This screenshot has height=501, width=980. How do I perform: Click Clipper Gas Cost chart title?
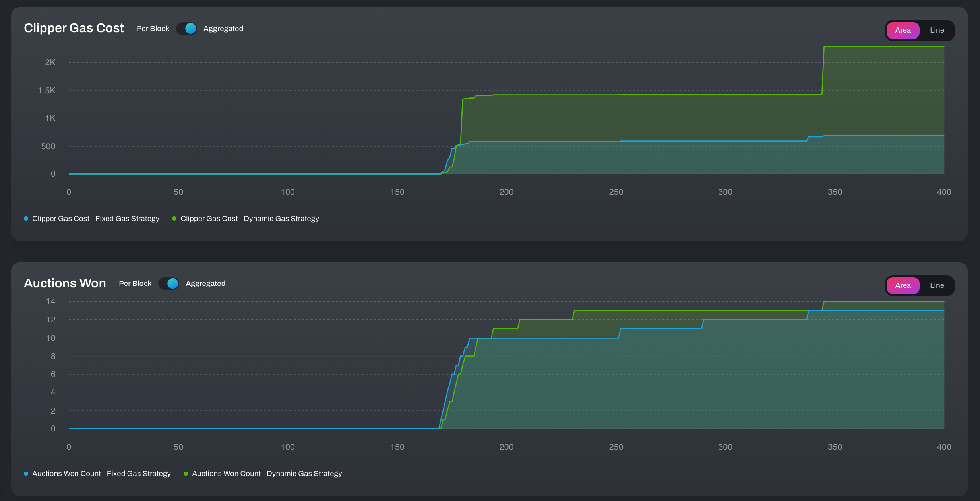[74, 28]
